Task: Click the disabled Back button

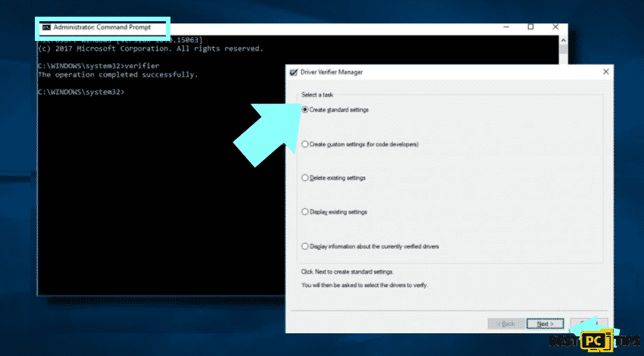Action: pos(506,323)
